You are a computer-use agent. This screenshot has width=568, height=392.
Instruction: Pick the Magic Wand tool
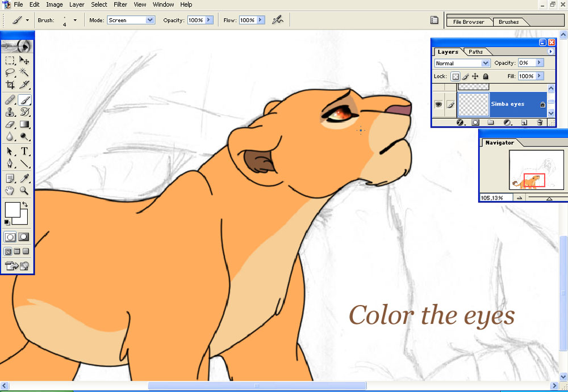coord(24,73)
